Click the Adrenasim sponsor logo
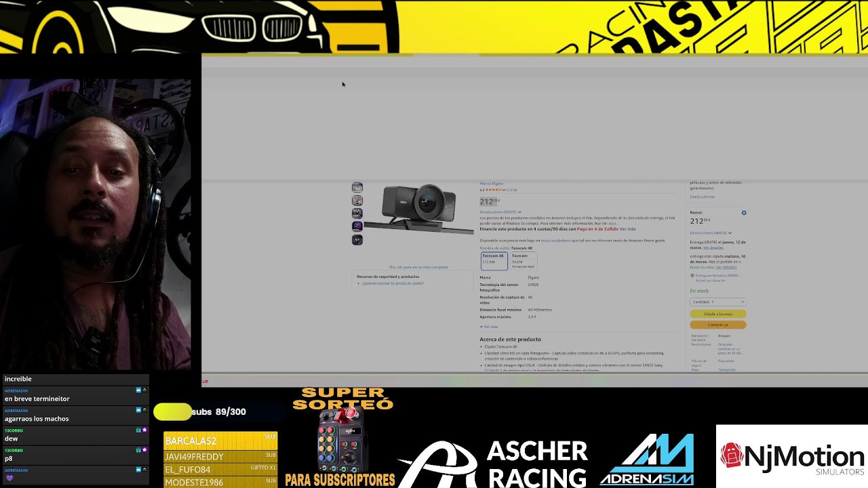This screenshot has height=488, width=868. pos(647,460)
